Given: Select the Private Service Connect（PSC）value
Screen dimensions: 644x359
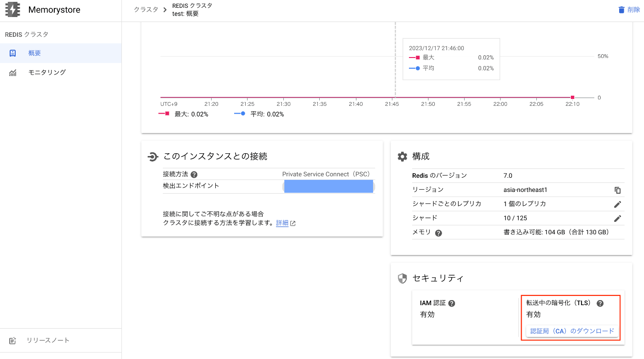Looking at the screenshot, I should tap(326, 174).
